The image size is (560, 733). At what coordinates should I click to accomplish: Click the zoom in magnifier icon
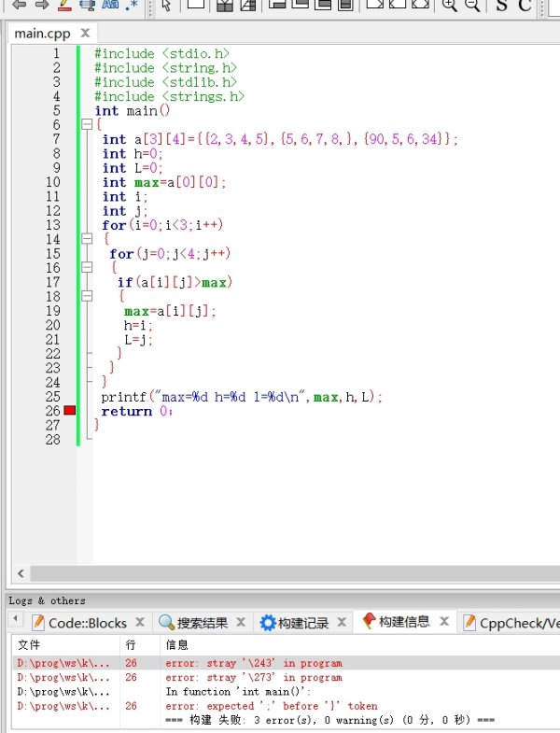point(449,6)
